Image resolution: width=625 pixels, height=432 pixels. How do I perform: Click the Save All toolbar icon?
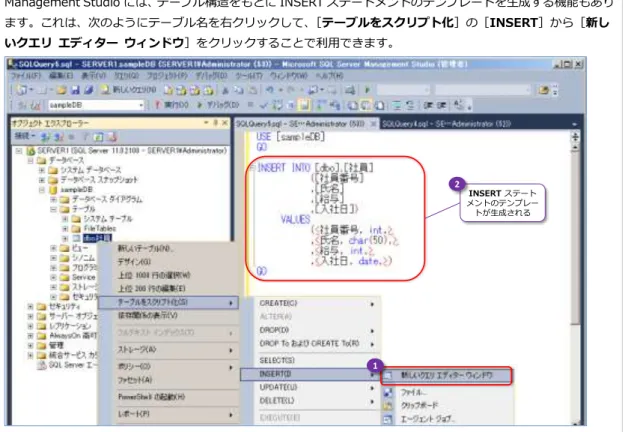[x=88, y=90]
